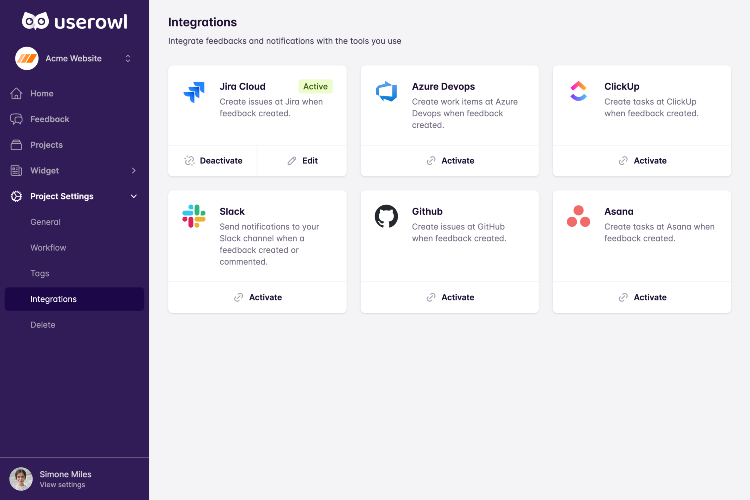Image resolution: width=750 pixels, height=500 pixels.
Task: Open the Acme Website project switcher arrows
Action: click(128, 58)
